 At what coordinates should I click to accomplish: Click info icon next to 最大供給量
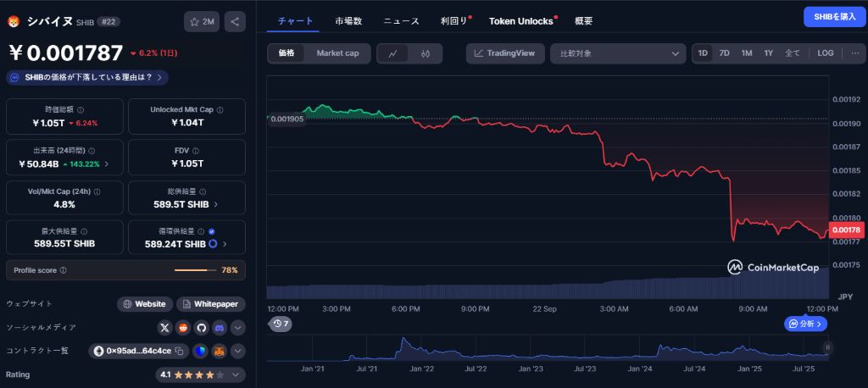[84, 231]
